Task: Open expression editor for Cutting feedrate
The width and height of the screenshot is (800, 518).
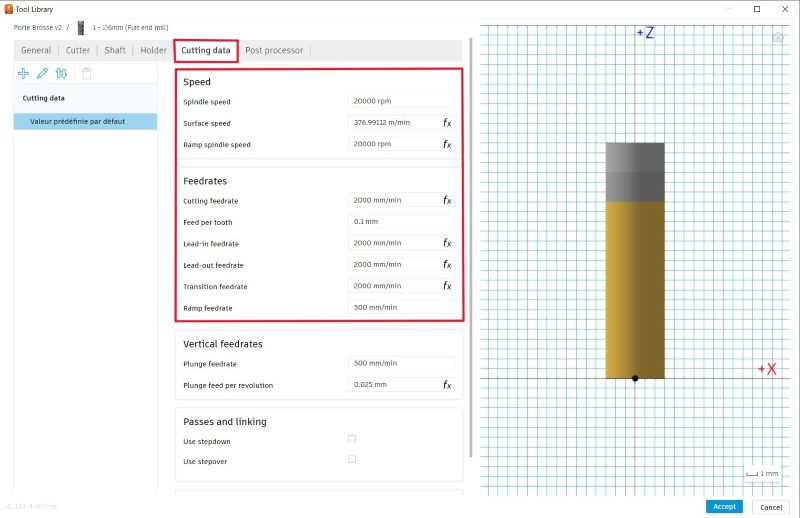Action: [447, 201]
